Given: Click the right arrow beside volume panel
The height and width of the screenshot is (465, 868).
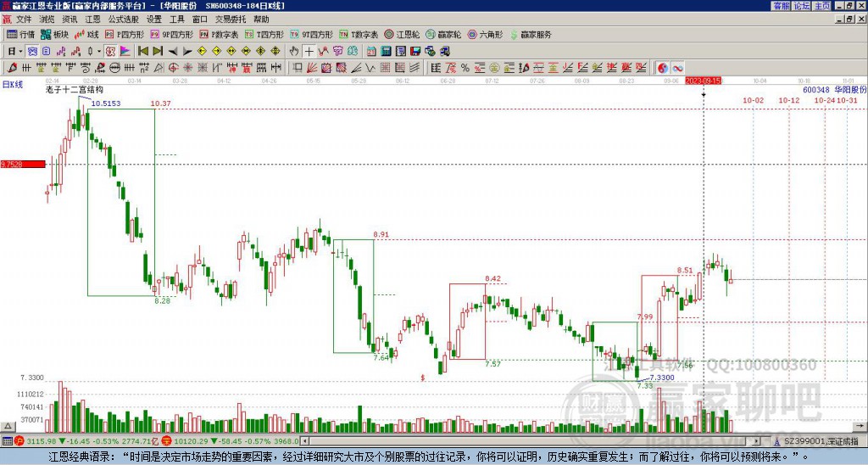Looking at the screenshot, I should [x=861, y=426].
